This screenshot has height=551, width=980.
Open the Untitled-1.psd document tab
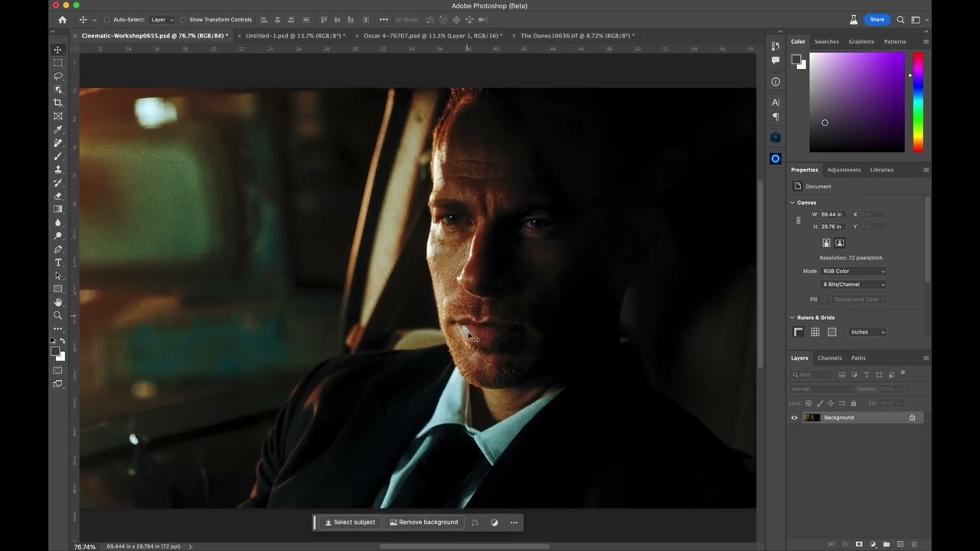[295, 35]
